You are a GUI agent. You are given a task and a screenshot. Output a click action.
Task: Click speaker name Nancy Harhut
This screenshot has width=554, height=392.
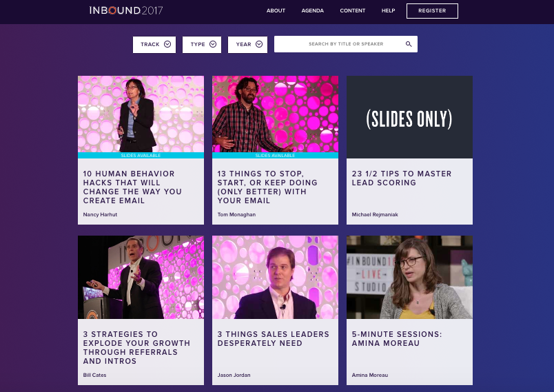coord(100,214)
